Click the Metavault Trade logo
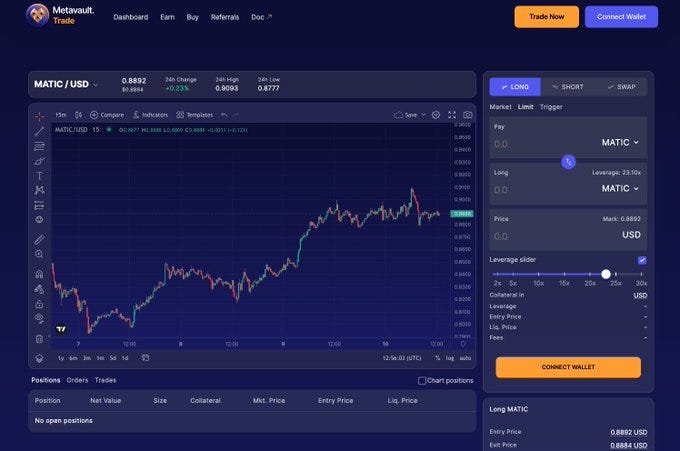This screenshot has width=680, height=451. [x=60, y=16]
